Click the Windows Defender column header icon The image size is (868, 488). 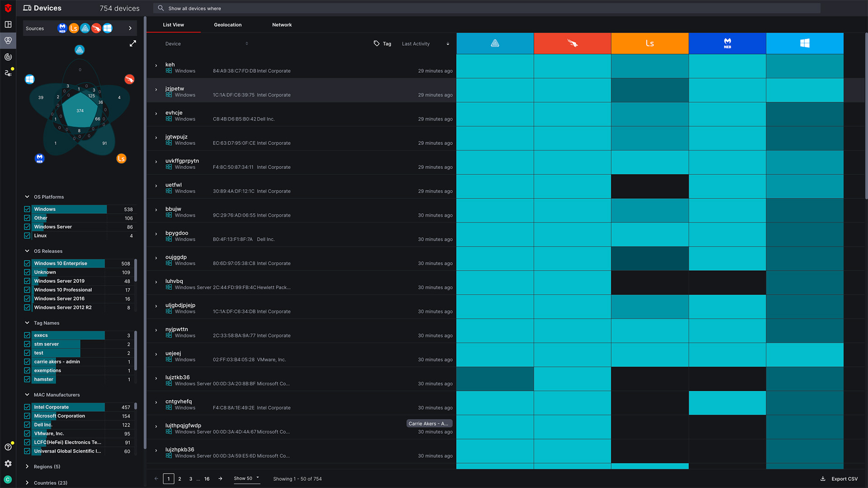pyautogui.click(x=804, y=43)
